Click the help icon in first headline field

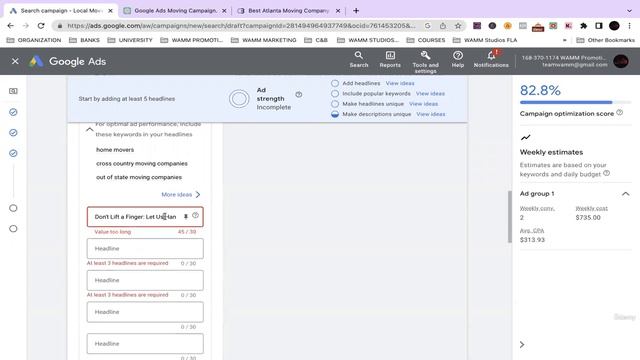pos(196,215)
